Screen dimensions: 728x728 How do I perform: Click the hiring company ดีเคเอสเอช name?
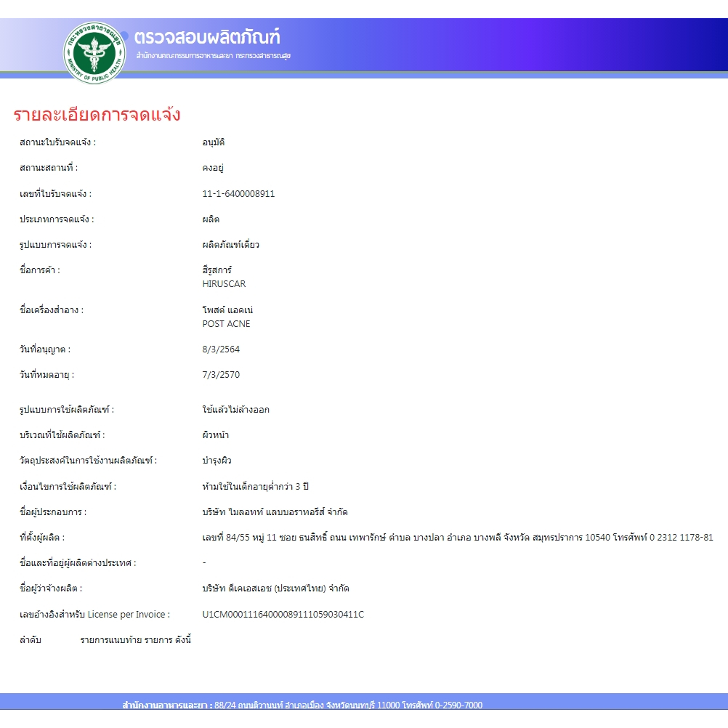point(275,589)
